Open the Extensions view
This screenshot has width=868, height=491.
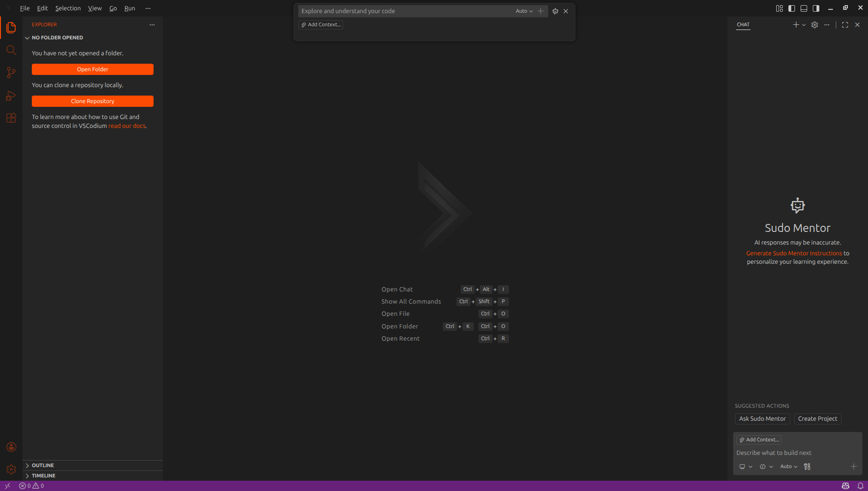pyautogui.click(x=11, y=118)
